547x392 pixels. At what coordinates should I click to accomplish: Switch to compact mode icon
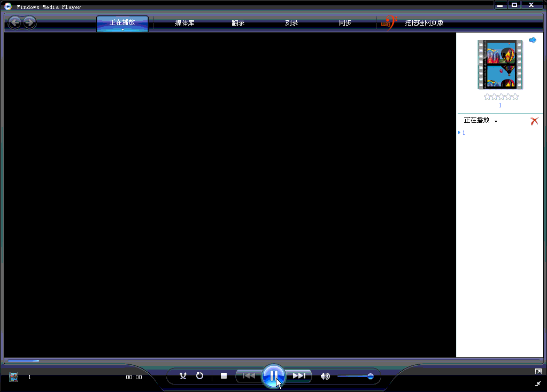point(538,383)
